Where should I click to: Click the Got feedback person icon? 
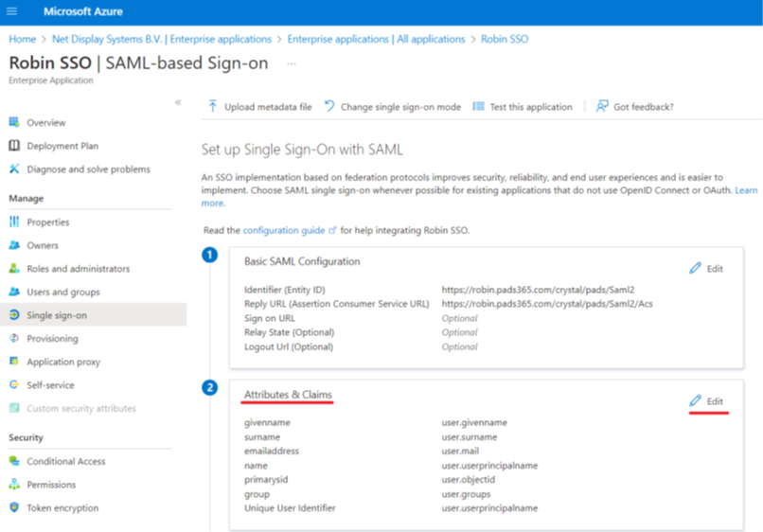tap(602, 106)
